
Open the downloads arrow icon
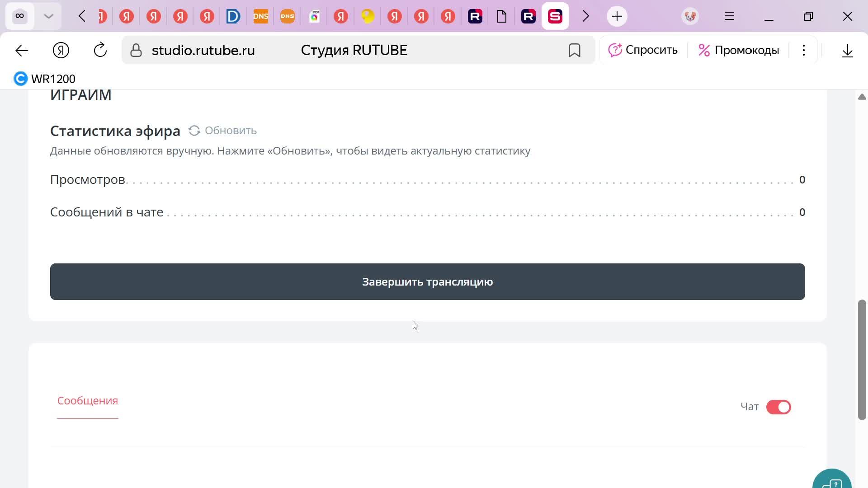pos(847,50)
